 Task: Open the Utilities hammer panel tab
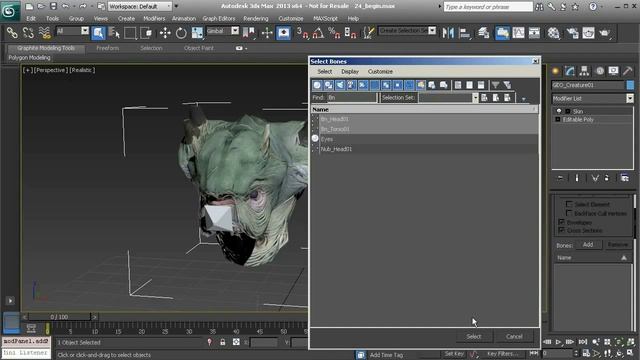[x=628, y=71]
